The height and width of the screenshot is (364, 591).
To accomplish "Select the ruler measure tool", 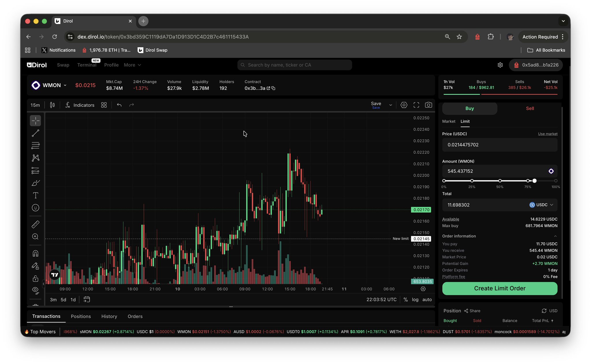I will point(35,224).
